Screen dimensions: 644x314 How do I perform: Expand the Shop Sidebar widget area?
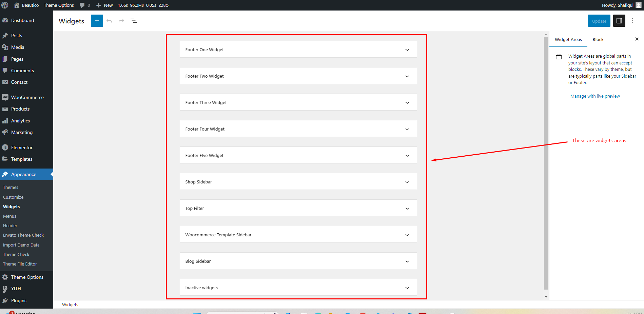coord(298,182)
